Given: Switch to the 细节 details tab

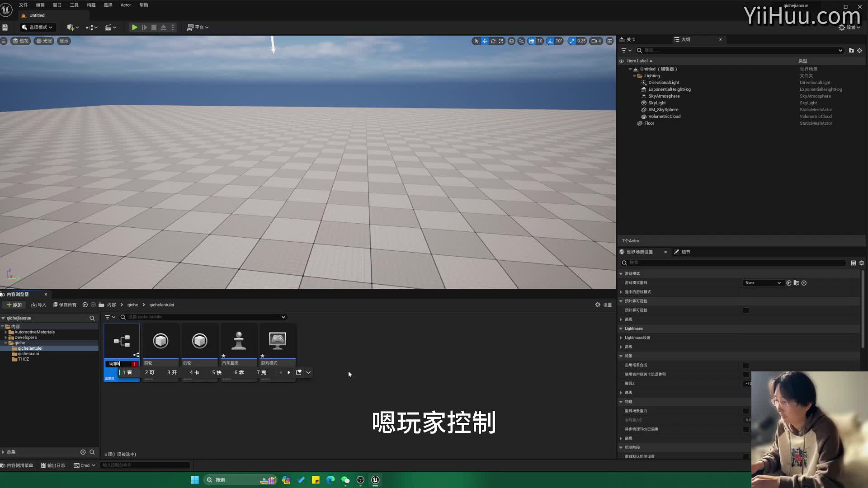Looking at the screenshot, I should pyautogui.click(x=682, y=252).
